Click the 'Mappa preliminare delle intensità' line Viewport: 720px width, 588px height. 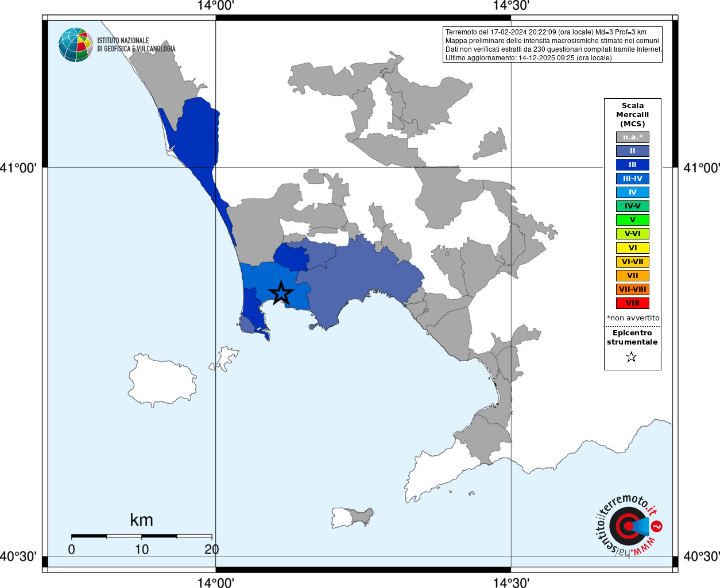552,41
